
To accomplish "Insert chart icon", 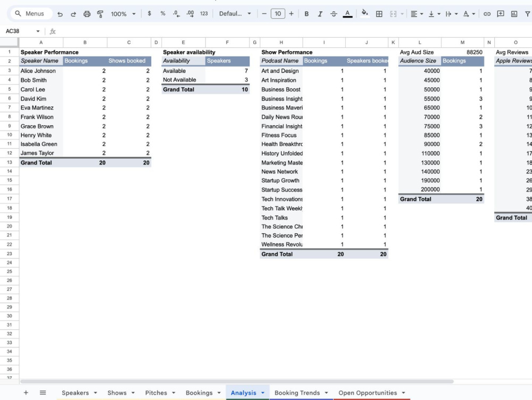I will point(514,14).
